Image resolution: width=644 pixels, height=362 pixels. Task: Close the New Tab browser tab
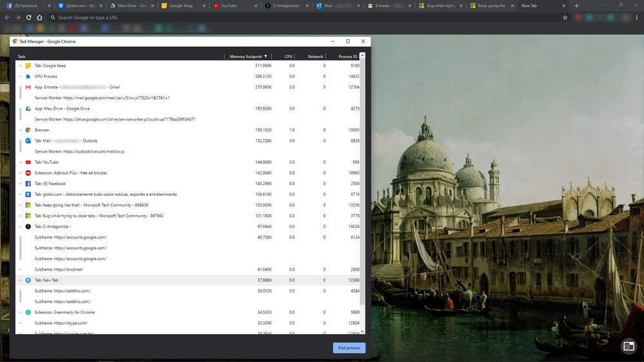(563, 6)
